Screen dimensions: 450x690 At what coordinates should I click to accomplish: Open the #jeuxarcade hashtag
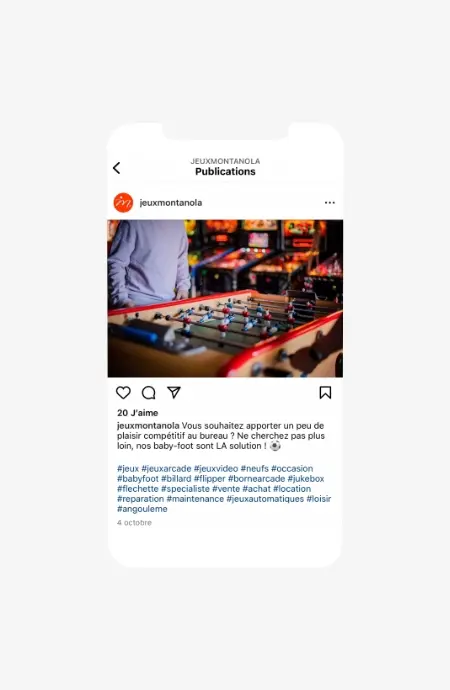point(166,469)
